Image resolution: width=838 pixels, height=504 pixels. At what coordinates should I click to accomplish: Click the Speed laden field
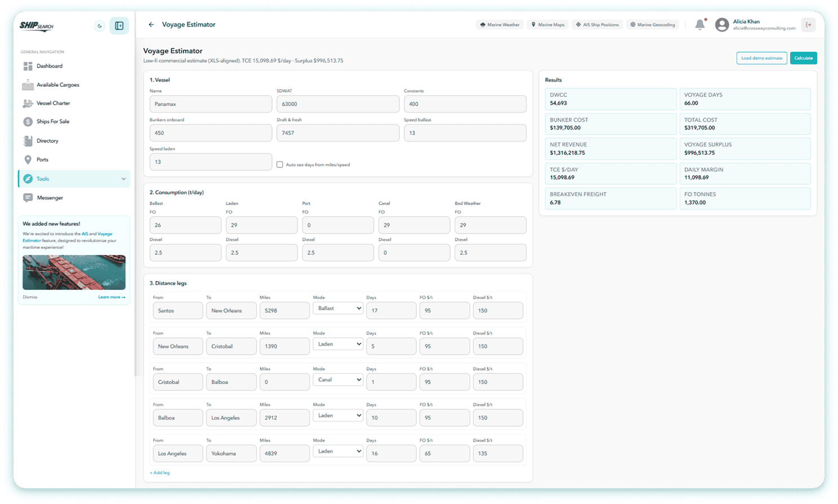211,162
